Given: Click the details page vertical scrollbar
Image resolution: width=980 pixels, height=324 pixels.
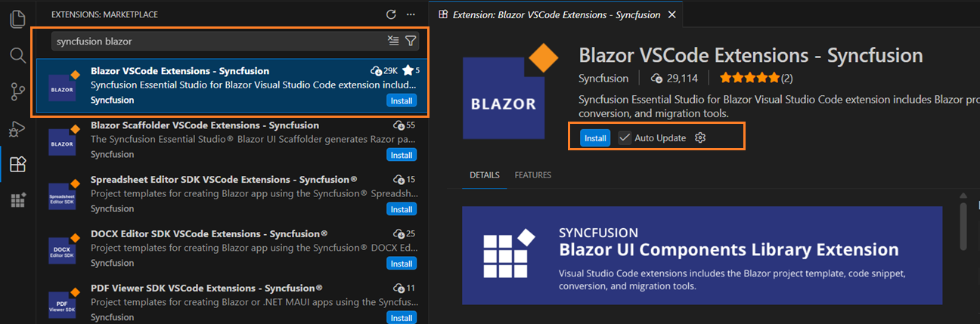Looking at the screenshot, I should coord(963,226).
